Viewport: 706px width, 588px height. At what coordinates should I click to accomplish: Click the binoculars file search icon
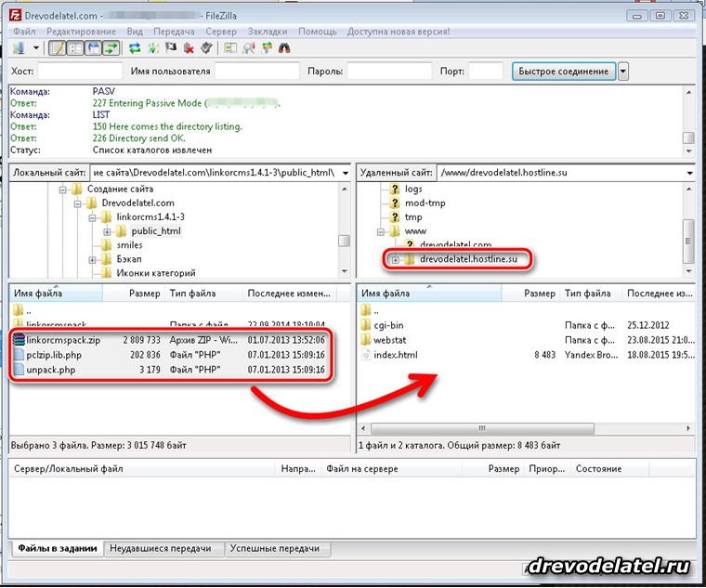[x=284, y=47]
